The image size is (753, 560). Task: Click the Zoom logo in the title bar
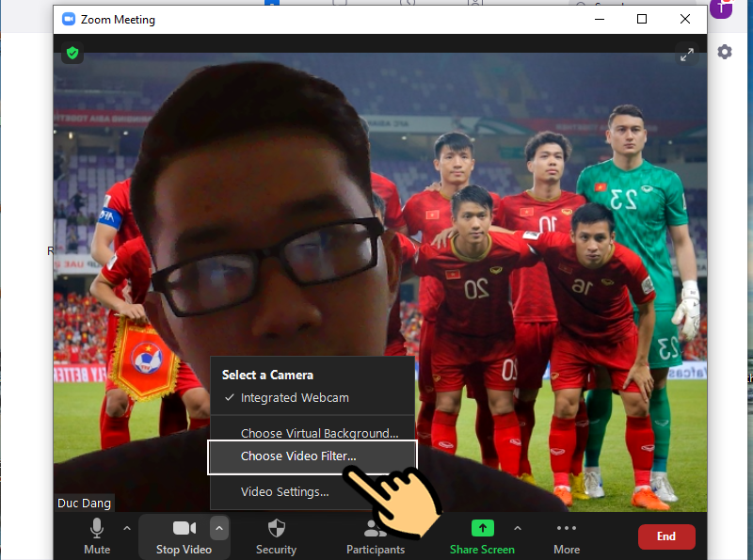(x=68, y=19)
